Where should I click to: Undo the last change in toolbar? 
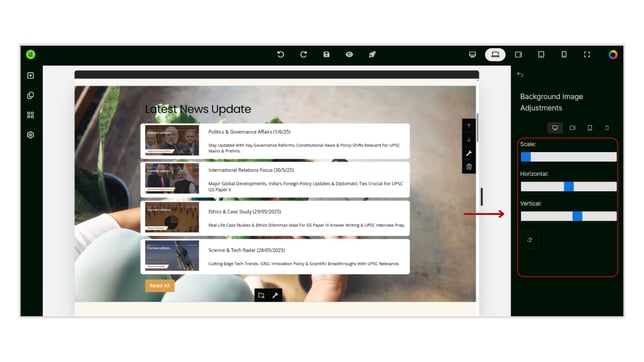coord(281,54)
